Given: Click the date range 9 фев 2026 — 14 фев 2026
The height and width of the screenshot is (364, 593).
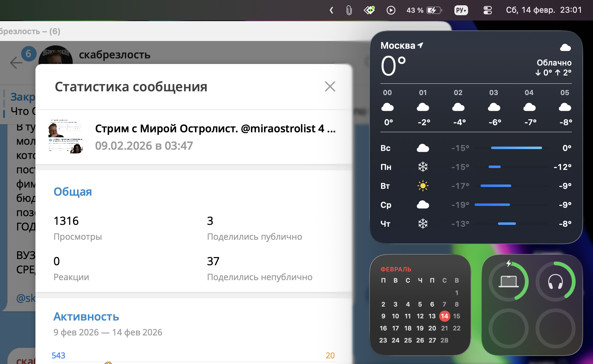Looking at the screenshot, I should [108, 332].
